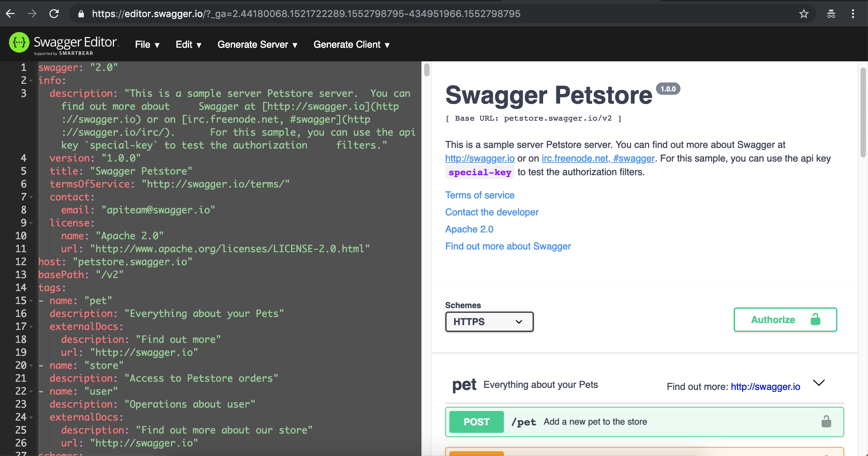Click the editor pane vertical scrollbar
Screen dimensions: 868x456
426,71
